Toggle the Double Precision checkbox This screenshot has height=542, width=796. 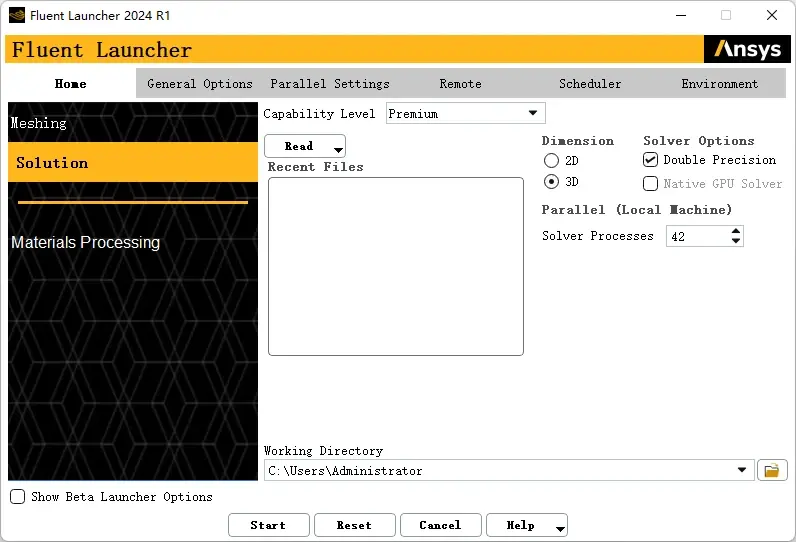coord(650,160)
